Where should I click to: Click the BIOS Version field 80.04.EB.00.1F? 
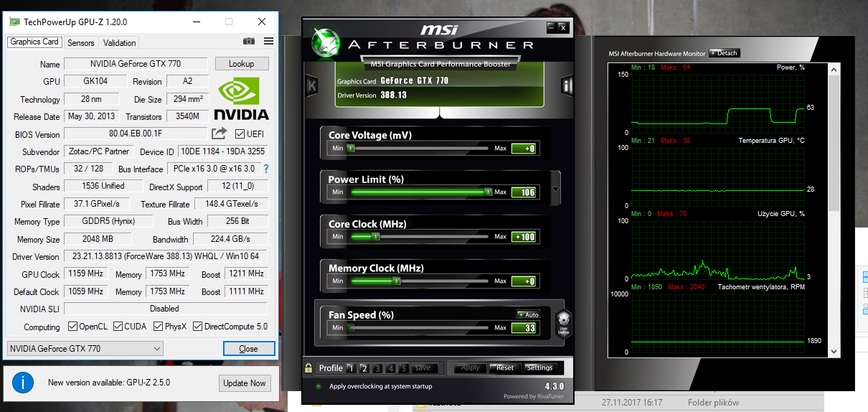[x=136, y=134]
